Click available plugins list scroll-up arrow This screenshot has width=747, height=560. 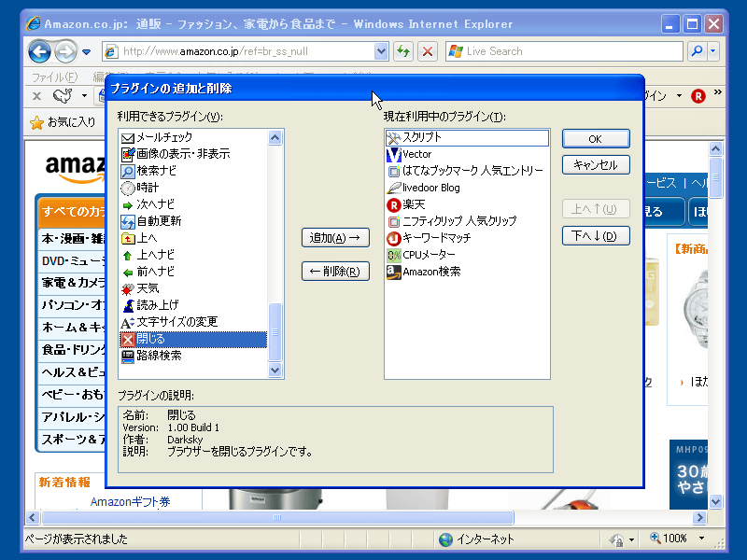[275, 137]
